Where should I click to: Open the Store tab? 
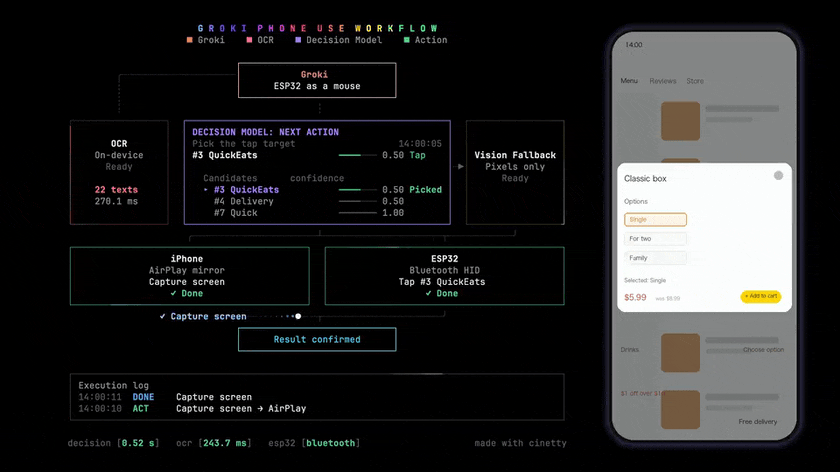click(x=695, y=81)
